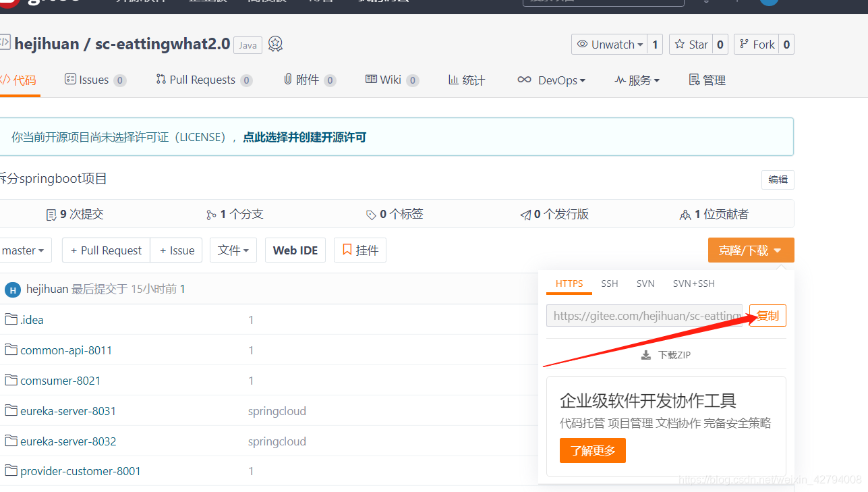Screen dimensions: 868x492
Task: Open the Pull Requests tab
Action: (x=204, y=80)
